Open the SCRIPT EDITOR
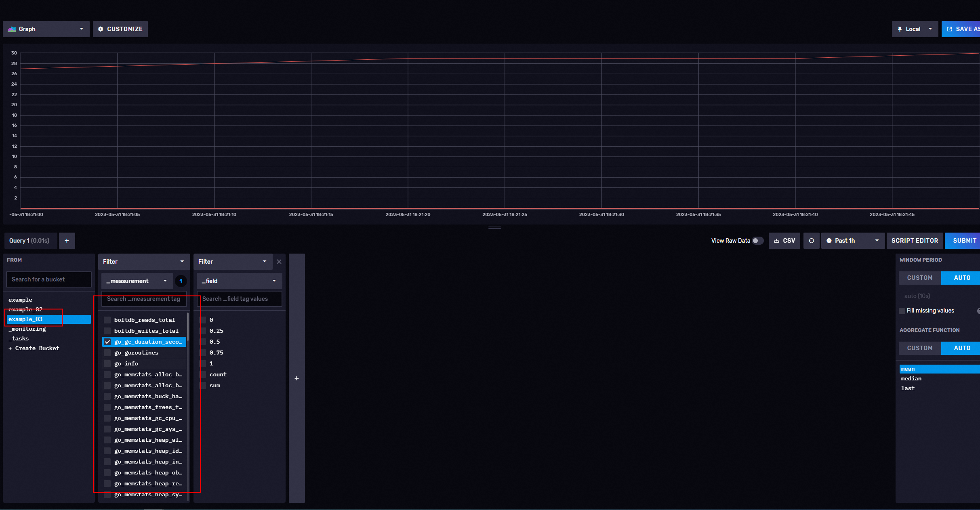 click(x=915, y=241)
